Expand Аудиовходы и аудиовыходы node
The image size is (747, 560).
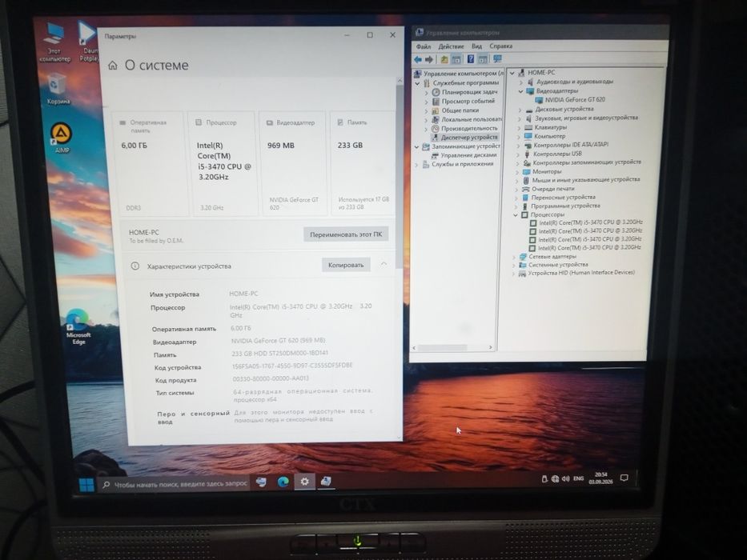520,82
